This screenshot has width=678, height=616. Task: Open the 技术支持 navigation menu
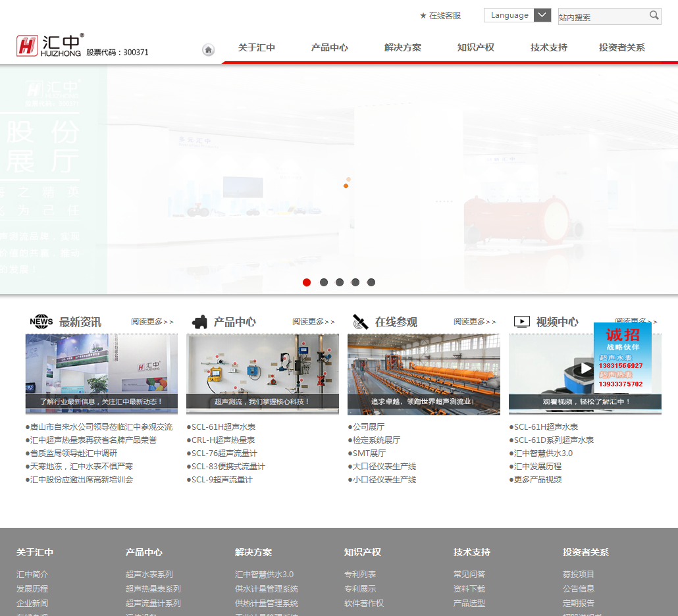(549, 47)
